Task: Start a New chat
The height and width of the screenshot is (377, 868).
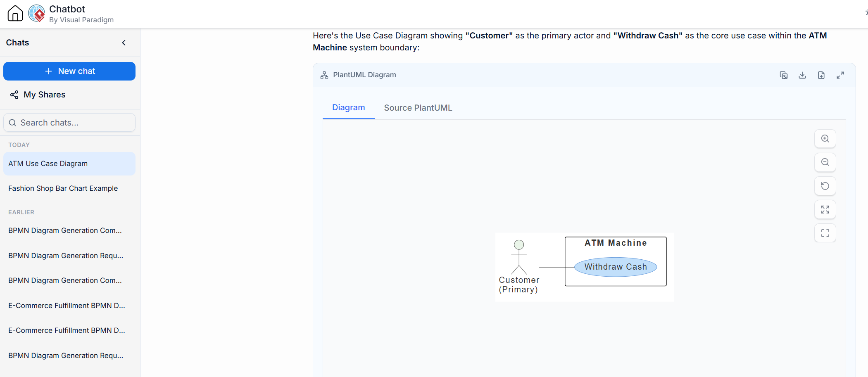Action: [x=69, y=71]
